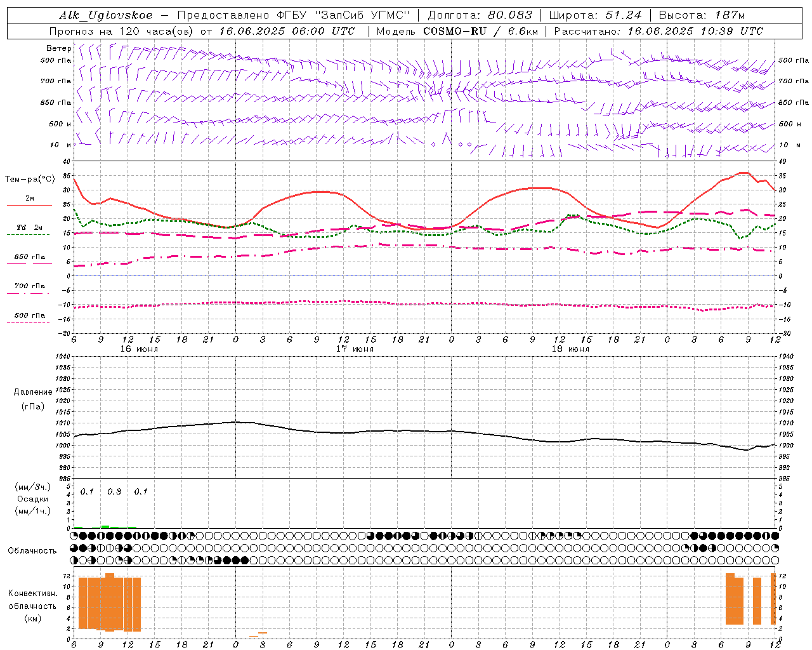This screenshot has height=650, width=812.
Task: Click the start time 16.06.2025 06:00 UTC
Action: click(x=287, y=31)
